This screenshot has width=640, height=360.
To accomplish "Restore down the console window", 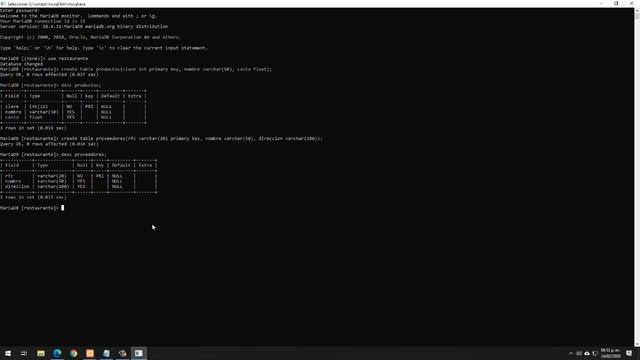I will pos(616,3).
